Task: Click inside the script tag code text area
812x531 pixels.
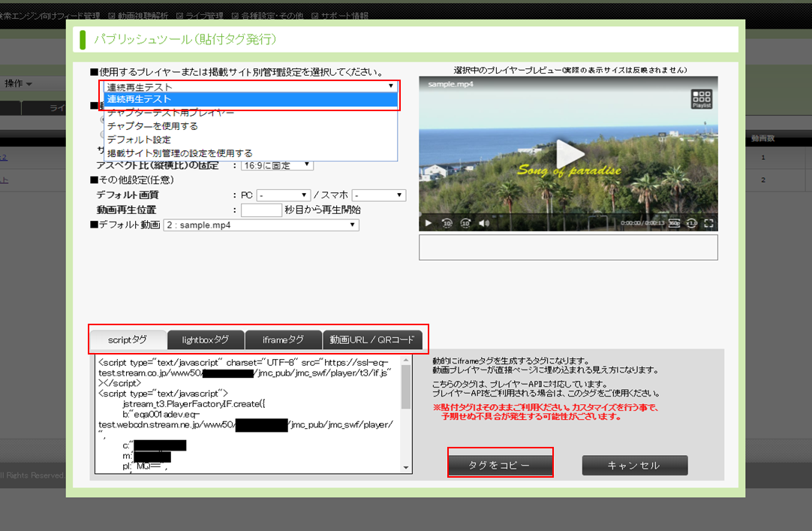Action: tap(248, 414)
